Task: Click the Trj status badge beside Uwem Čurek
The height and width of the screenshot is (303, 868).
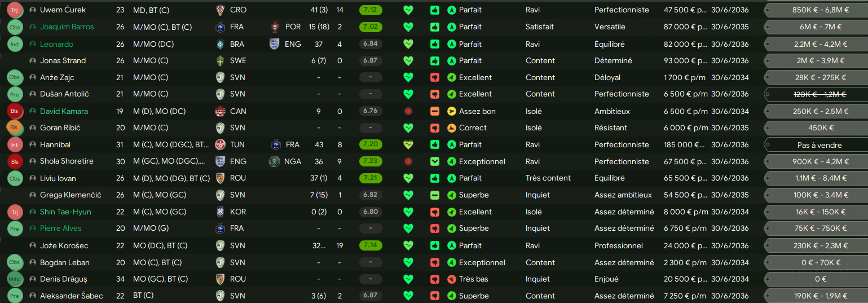Action: click(15, 10)
